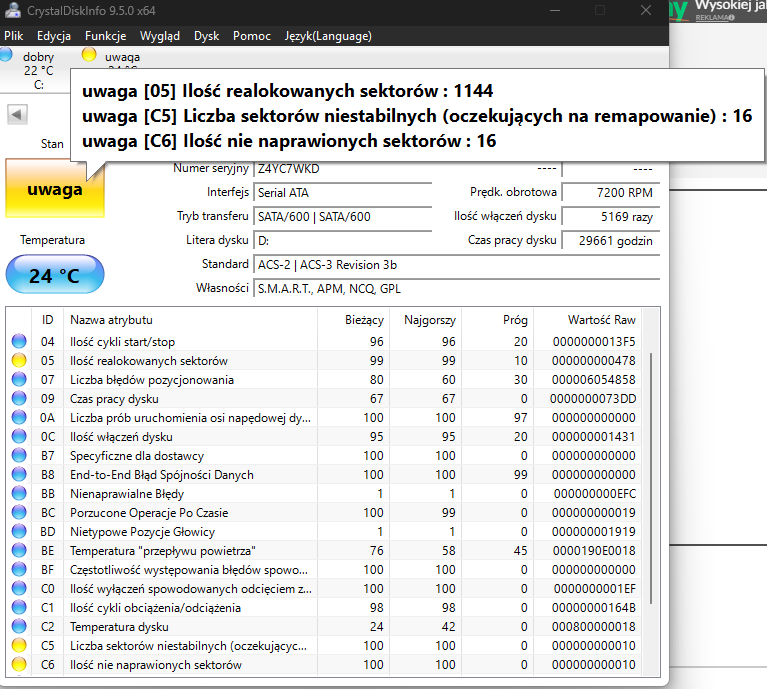Screen dimensions: 767x689
Task: Select the yellow uwaga disk indicator
Action: pyautogui.click(x=89, y=54)
